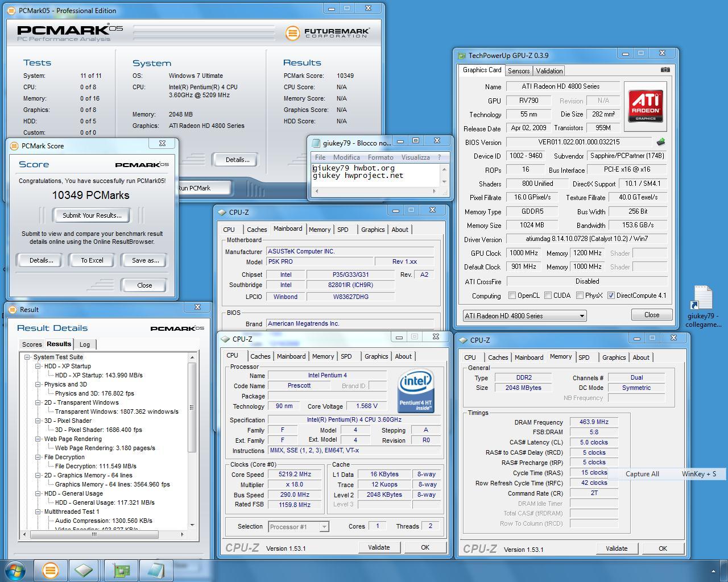Switch to the Validation tab in GPU-Z
The height and width of the screenshot is (582, 728).
click(549, 70)
